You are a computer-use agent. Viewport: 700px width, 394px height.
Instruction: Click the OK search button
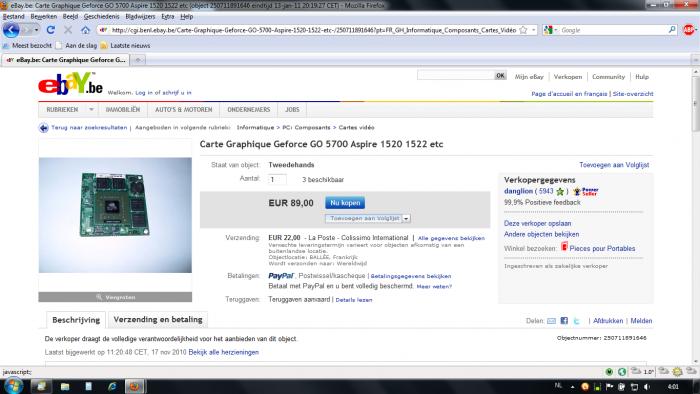[500, 75]
